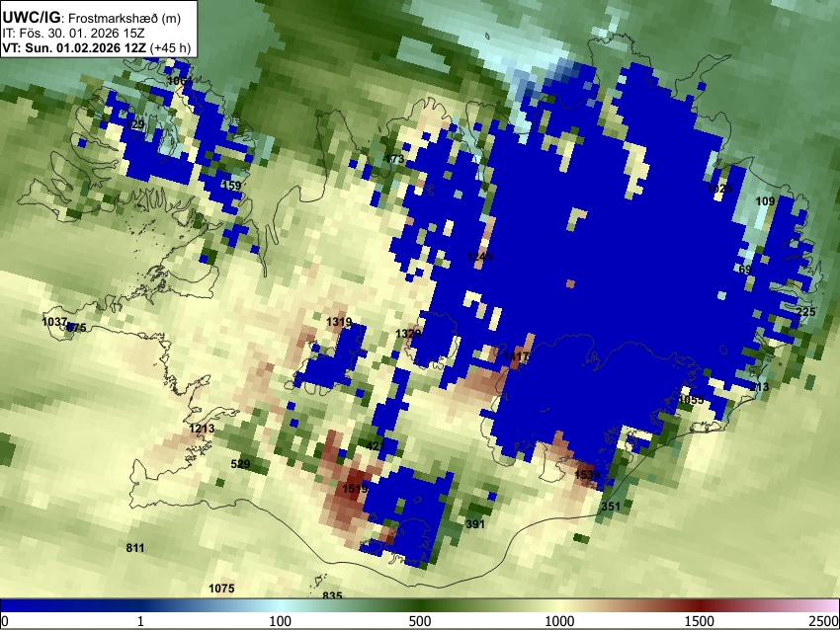Click the color scale tick label 1500
840x630 pixels.
700,621
